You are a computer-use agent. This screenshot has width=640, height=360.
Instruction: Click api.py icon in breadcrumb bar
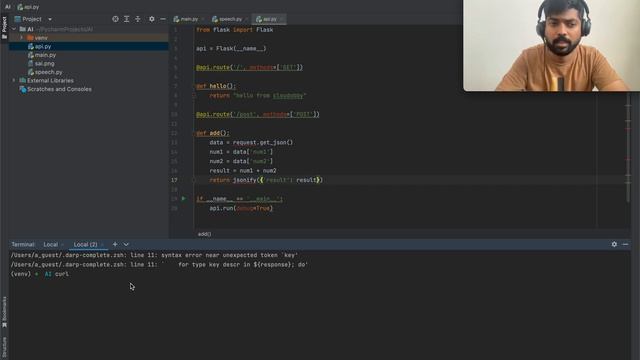(20, 7)
